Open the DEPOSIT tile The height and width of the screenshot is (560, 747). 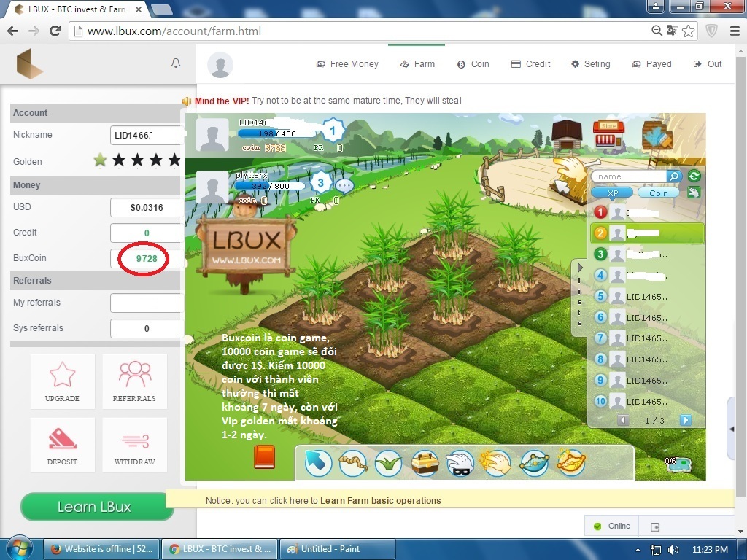pos(63,446)
